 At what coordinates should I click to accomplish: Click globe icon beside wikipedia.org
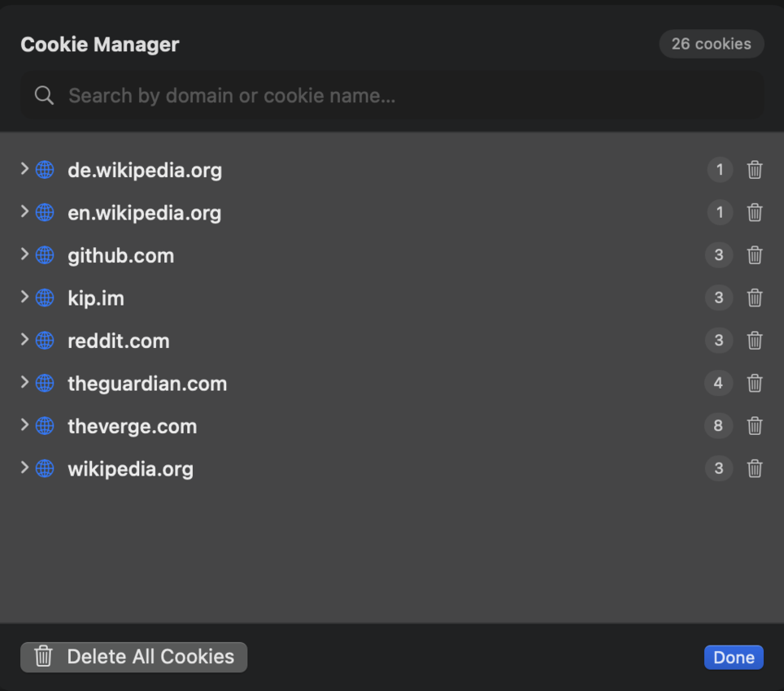(45, 469)
